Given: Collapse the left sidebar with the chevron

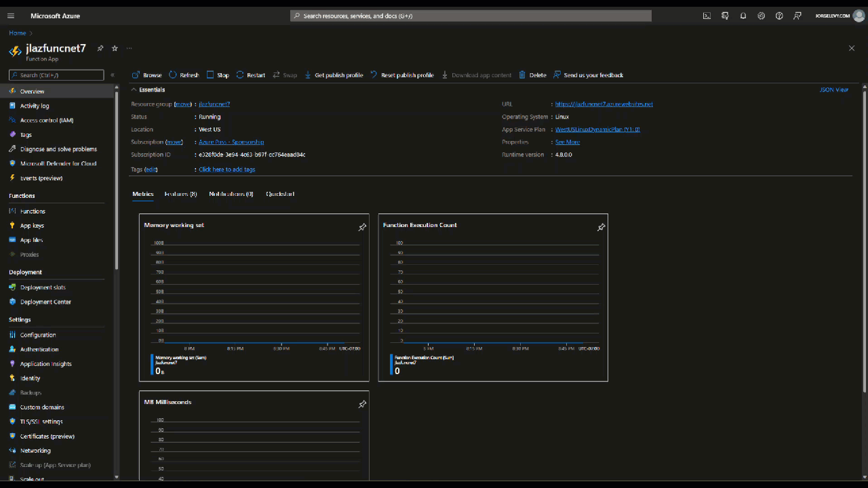Looking at the screenshot, I should (113, 75).
